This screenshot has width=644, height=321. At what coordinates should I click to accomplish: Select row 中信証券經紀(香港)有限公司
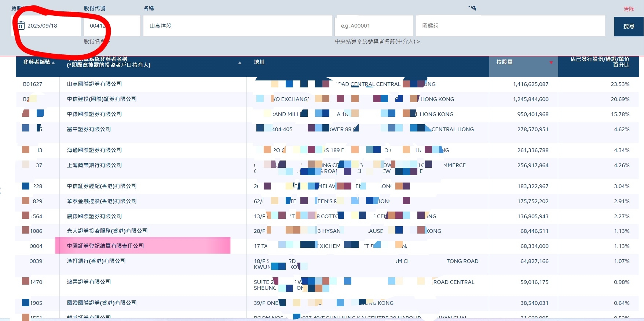(x=102, y=186)
